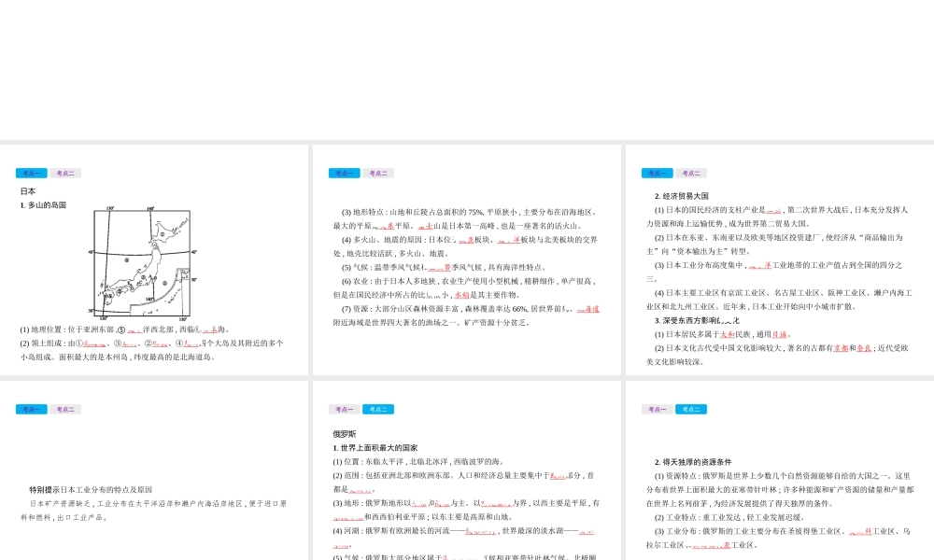Select 考点二 tab on the 俄罗斯 slide
Viewport: 934px width, 560px height.
(x=378, y=409)
